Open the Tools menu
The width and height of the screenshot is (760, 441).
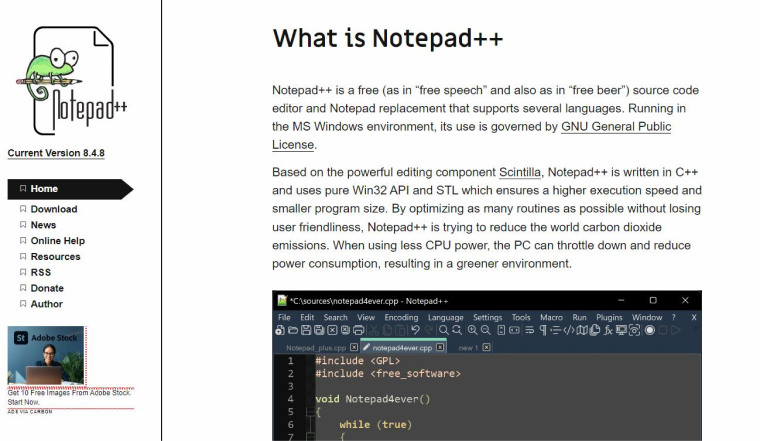521,317
